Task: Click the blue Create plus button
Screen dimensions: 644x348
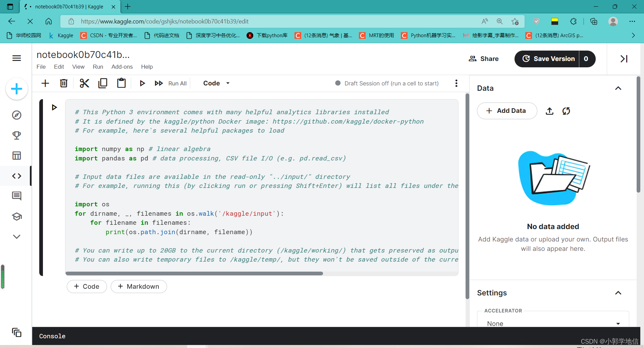Action: click(16, 89)
